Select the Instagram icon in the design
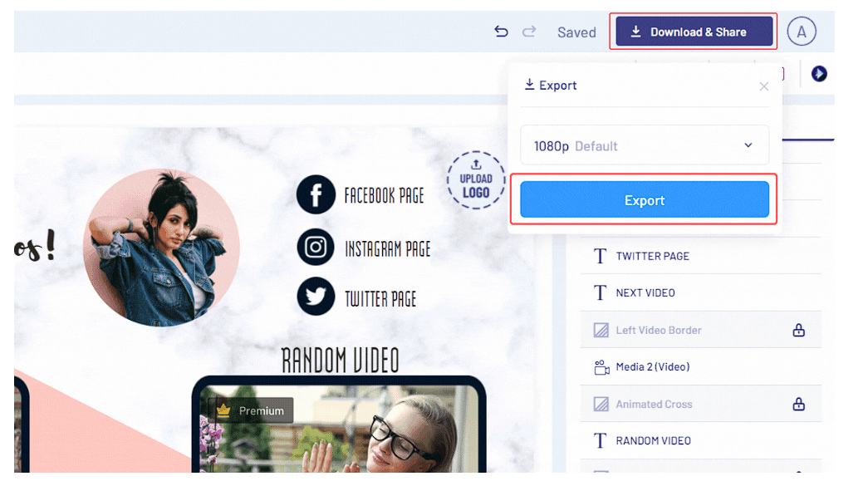Image resolution: width=868 pixels, height=481 pixels. pos(316,247)
